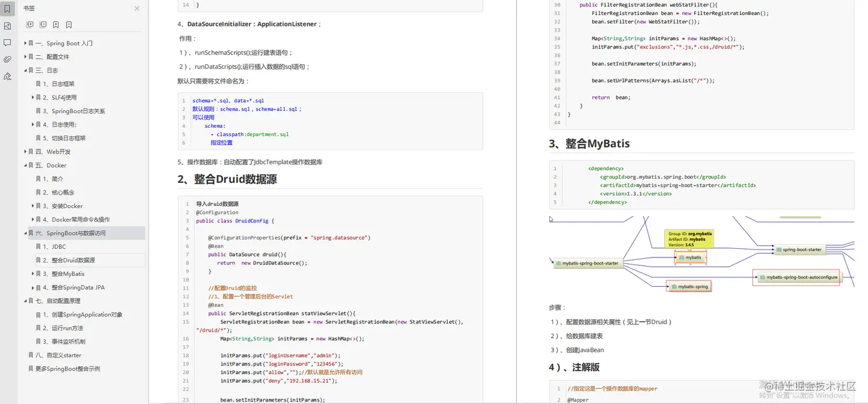Collapse the 五、Docker bookmark section
The height and width of the screenshot is (404, 868).
pos(25,166)
